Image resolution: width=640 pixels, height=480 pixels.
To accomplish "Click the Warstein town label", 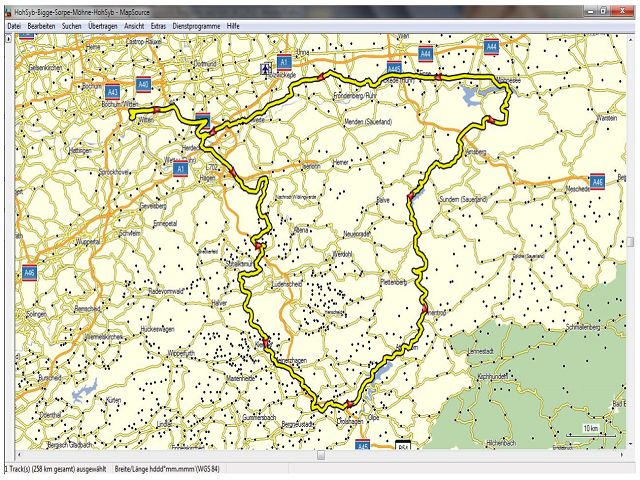I will (x=607, y=118).
